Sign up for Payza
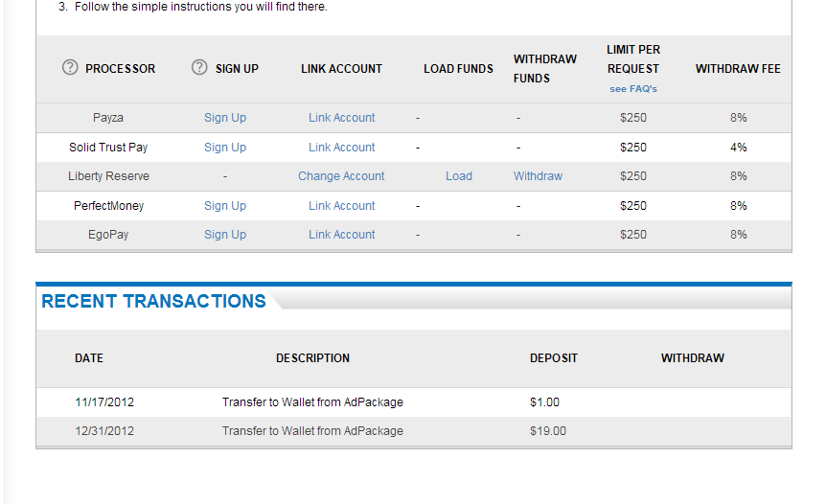826x504 pixels. pyautogui.click(x=225, y=118)
